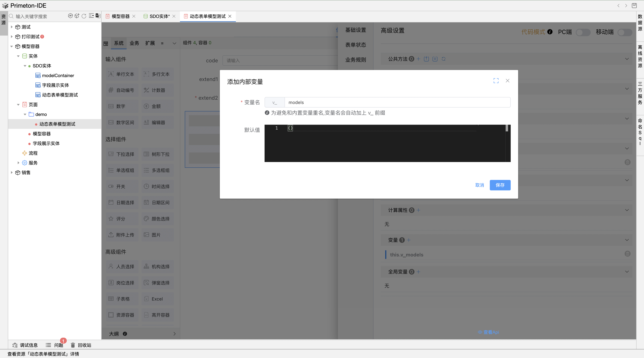The image size is (644, 358).
Task: Refresh the resource tree
Action: (84, 16)
